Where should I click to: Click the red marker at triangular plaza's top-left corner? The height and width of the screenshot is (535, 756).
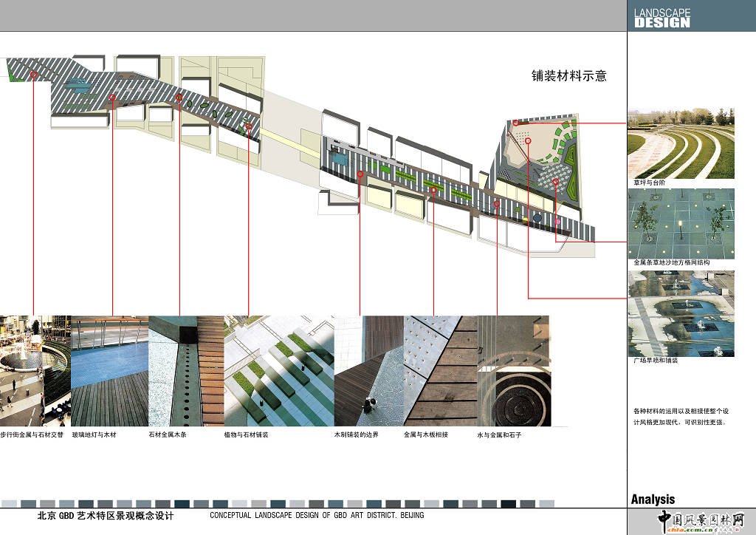pyautogui.click(x=516, y=123)
